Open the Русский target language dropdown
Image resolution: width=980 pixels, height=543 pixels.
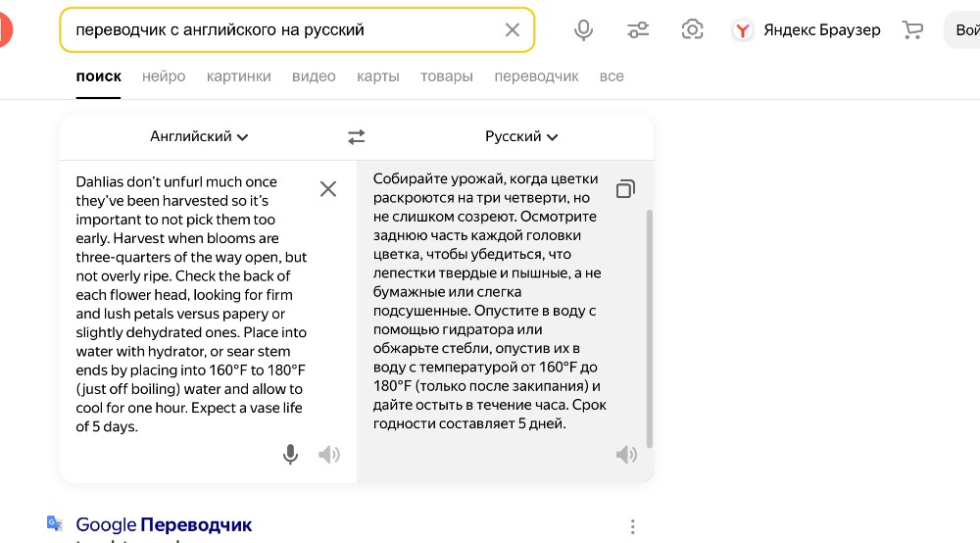click(521, 136)
